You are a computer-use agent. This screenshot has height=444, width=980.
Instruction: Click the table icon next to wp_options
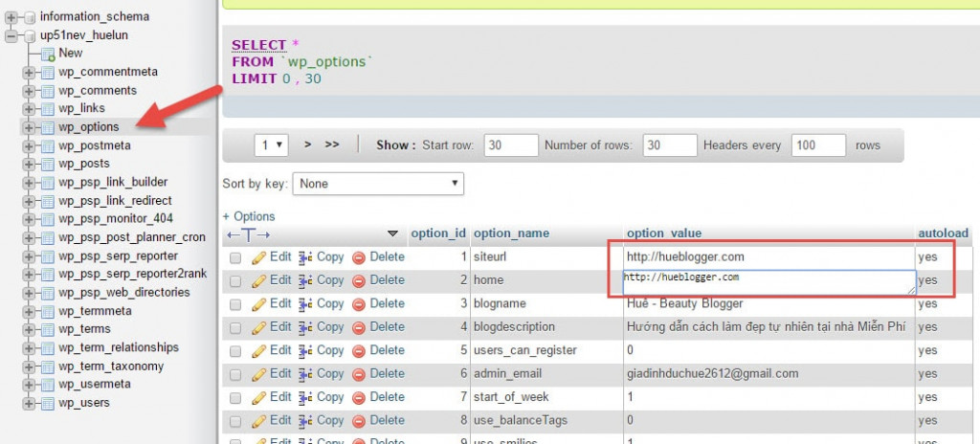48,127
